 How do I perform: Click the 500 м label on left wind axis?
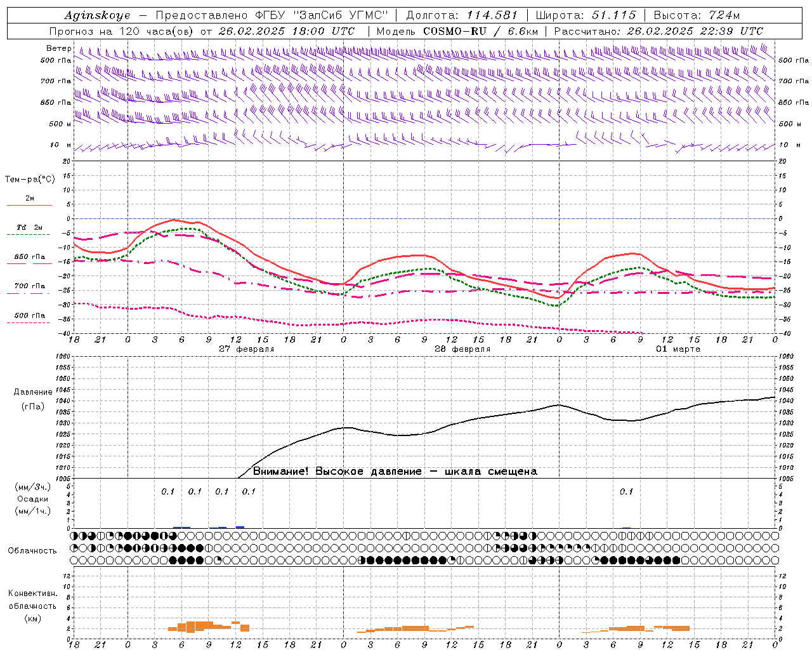click(60, 124)
